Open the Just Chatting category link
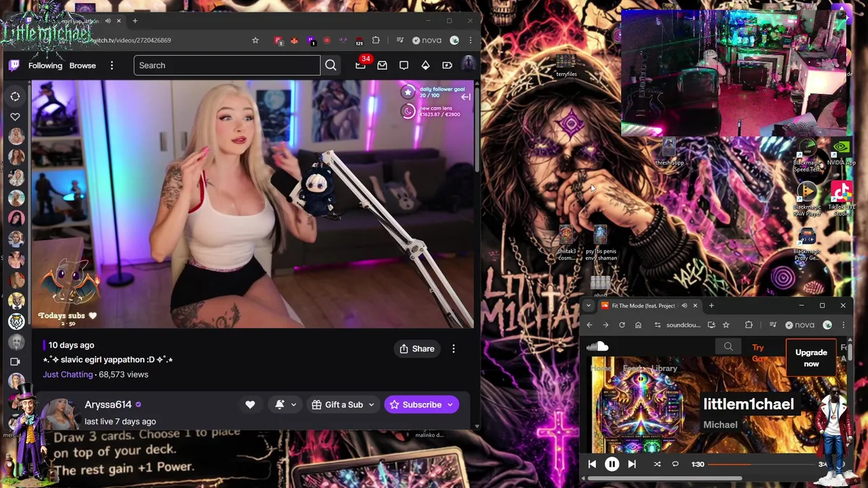 68,374
